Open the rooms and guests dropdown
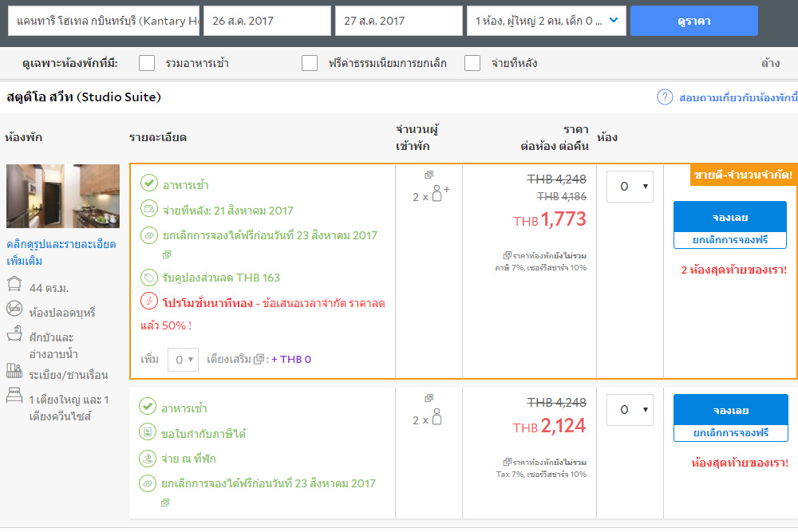 (x=546, y=21)
